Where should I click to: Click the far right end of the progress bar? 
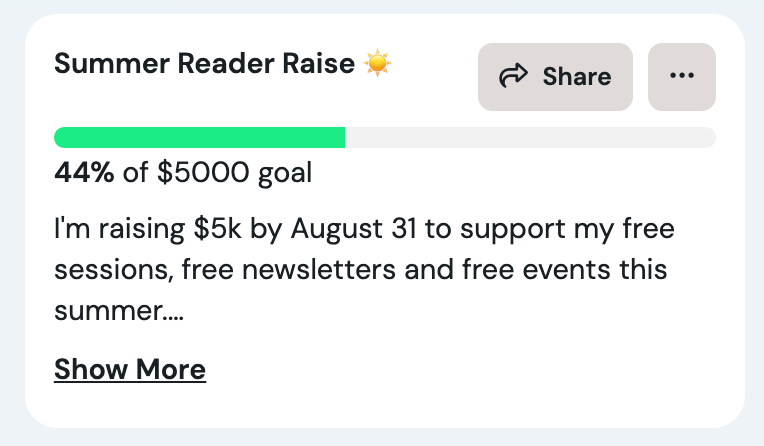click(x=708, y=137)
